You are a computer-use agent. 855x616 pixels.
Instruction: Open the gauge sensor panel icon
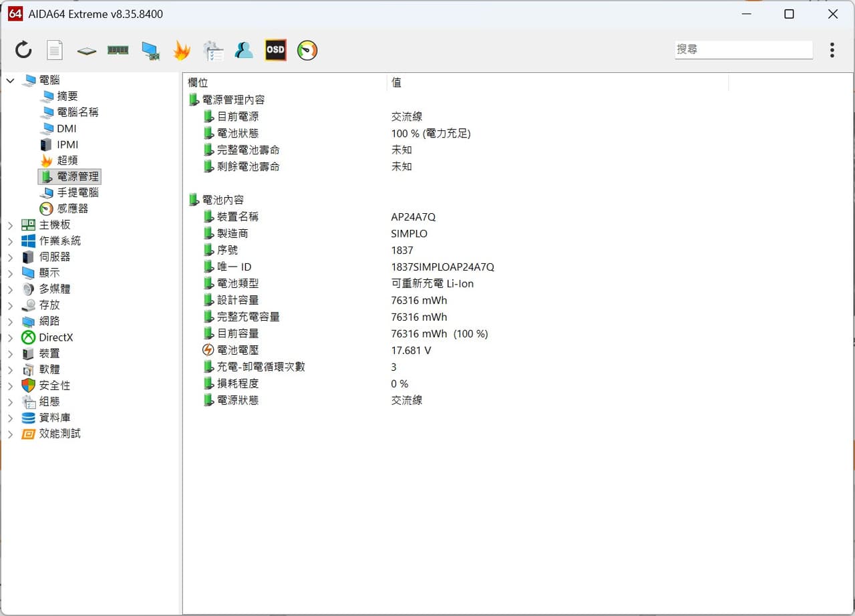307,50
